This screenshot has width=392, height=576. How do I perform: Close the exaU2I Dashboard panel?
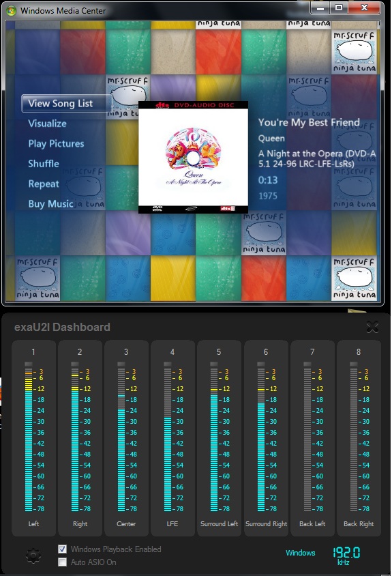pyautogui.click(x=372, y=327)
